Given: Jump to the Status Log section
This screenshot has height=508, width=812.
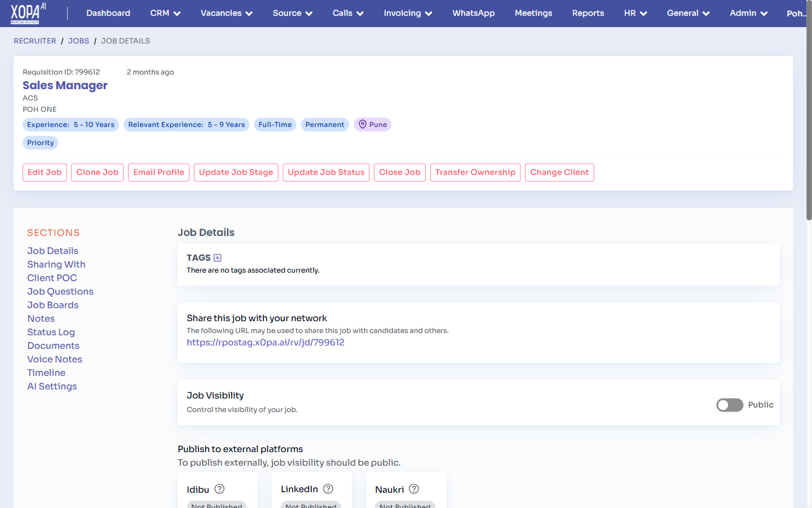Looking at the screenshot, I should pyautogui.click(x=51, y=332).
